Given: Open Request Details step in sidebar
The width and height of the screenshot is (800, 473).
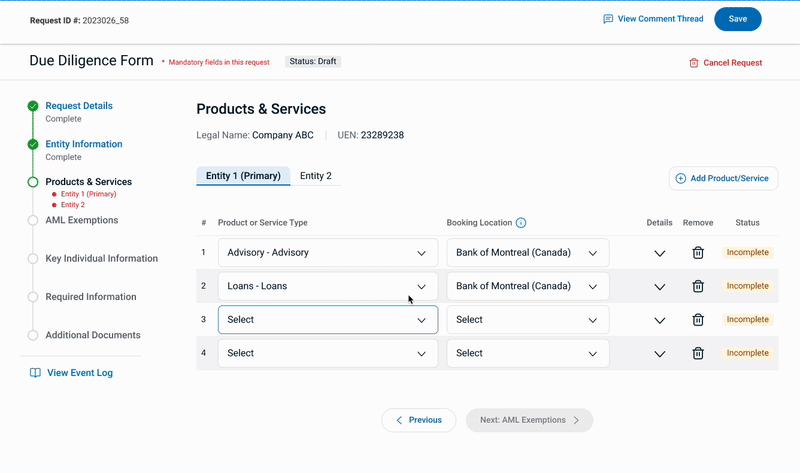Looking at the screenshot, I should [79, 106].
